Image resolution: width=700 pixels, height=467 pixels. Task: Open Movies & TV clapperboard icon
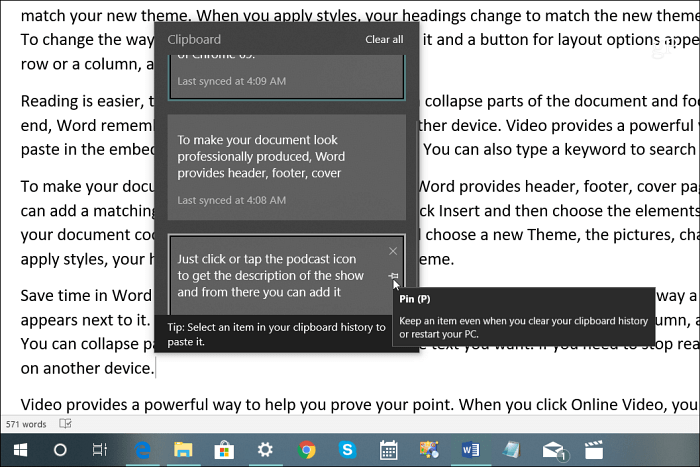click(594, 450)
